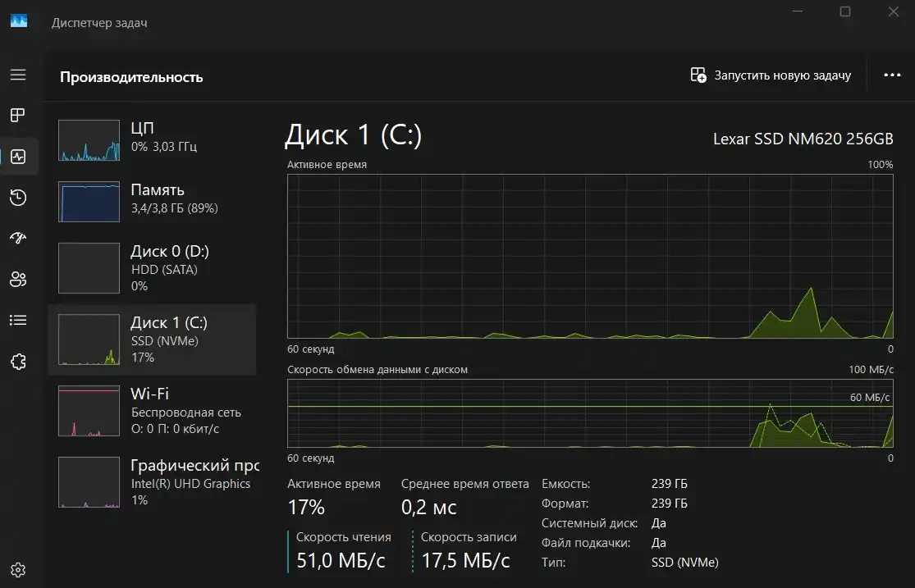Click the Скорость обмена данными graph
Viewport: 915px width, 588px height.
(590, 413)
